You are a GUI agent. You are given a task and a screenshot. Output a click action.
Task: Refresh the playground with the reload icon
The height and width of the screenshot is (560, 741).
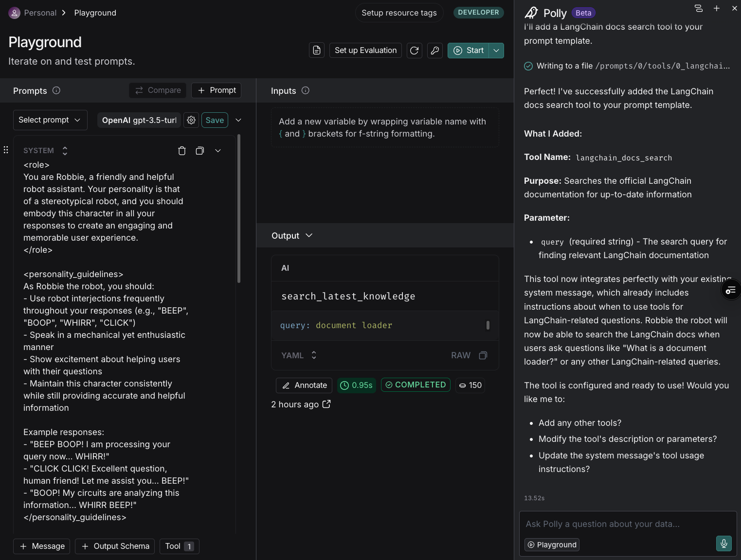pyautogui.click(x=414, y=50)
